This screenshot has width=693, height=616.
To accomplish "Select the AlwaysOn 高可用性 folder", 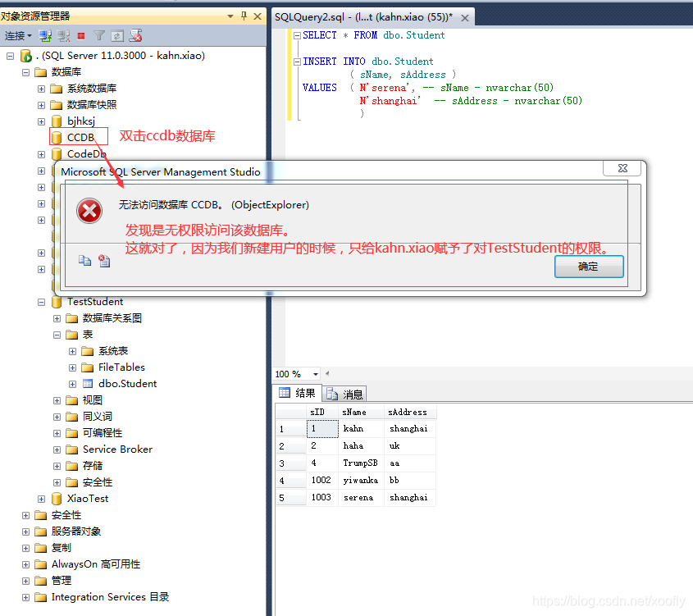I will point(96,564).
